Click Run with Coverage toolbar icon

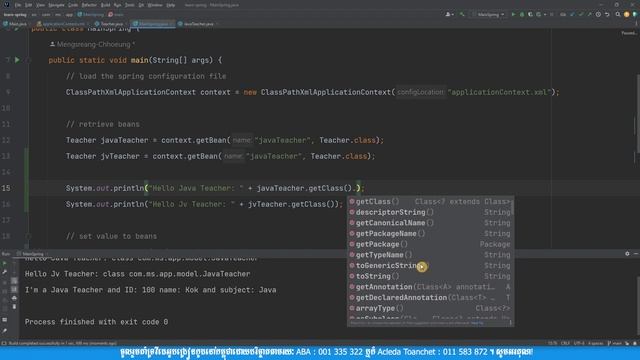pos(530,14)
